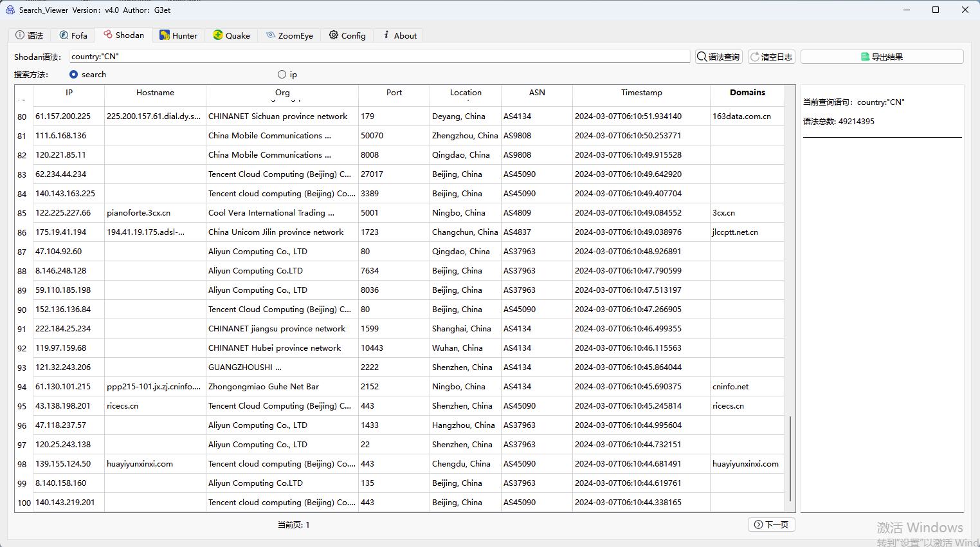Export results with 导出结果 button

click(882, 57)
